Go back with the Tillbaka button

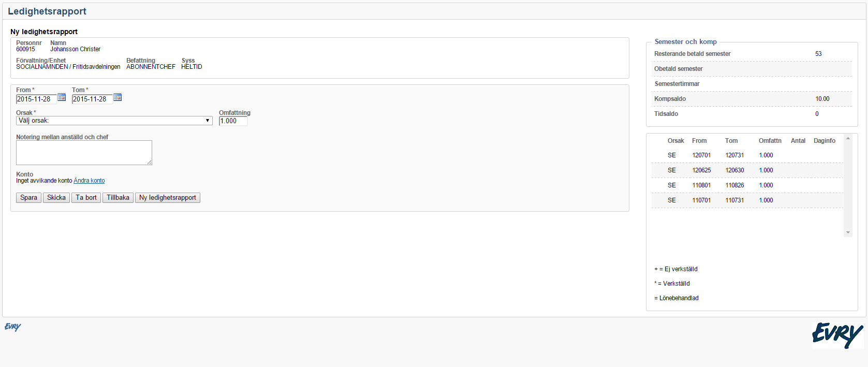point(118,198)
